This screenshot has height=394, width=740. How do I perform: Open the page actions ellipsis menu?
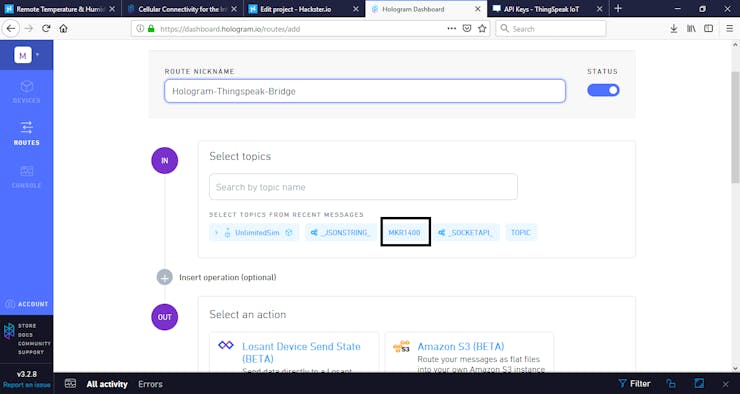pos(452,29)
